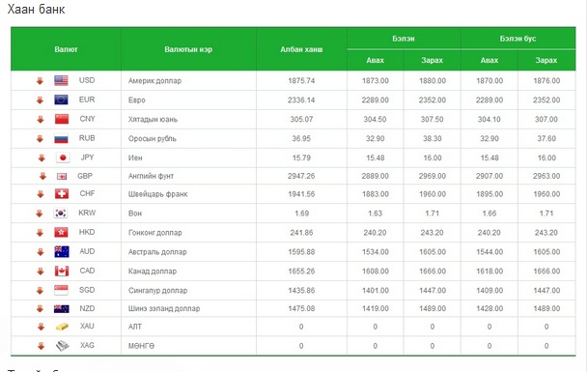Click the XAU gold bar icon
588x372 pixels.
pos(62,327)
